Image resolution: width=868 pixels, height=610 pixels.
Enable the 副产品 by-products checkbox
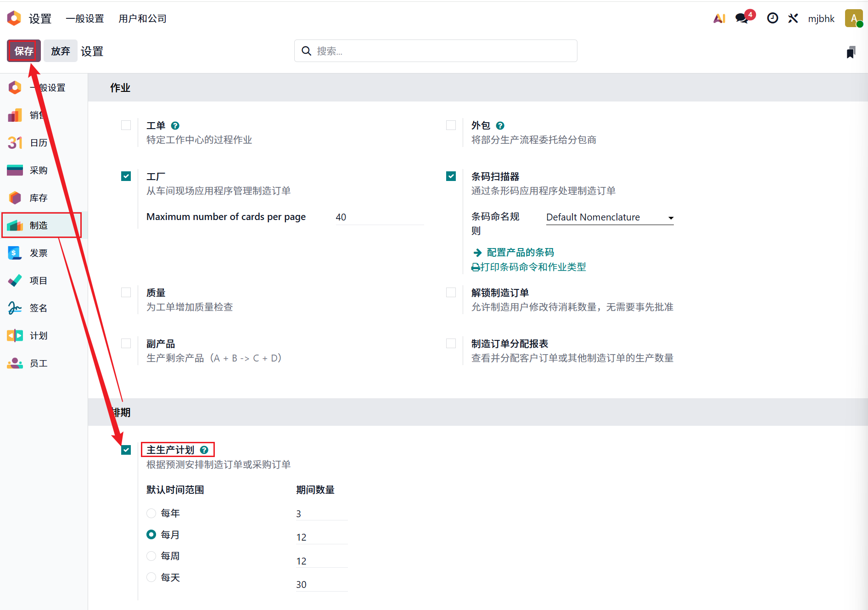[x=126, y=344]
